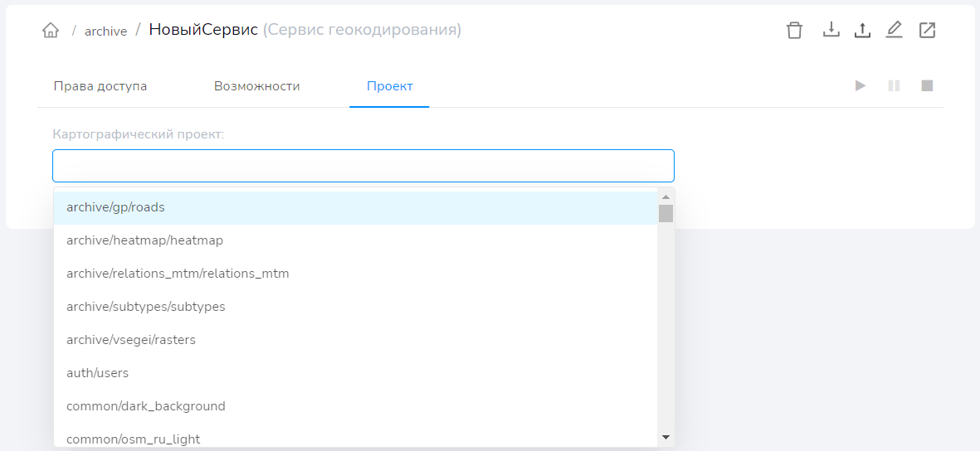Start the service with the play button
The width and height of the screenshot is (980, 451).
[861, 85]
